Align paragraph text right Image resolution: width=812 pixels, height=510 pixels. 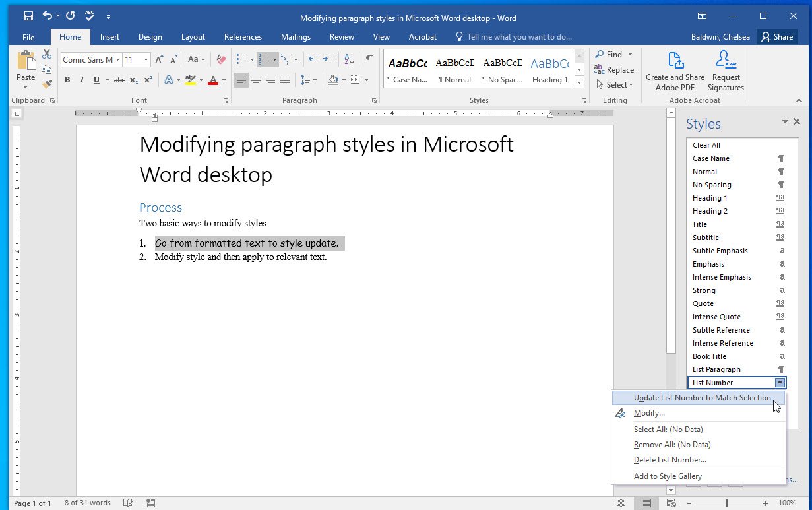pos(270,80)
